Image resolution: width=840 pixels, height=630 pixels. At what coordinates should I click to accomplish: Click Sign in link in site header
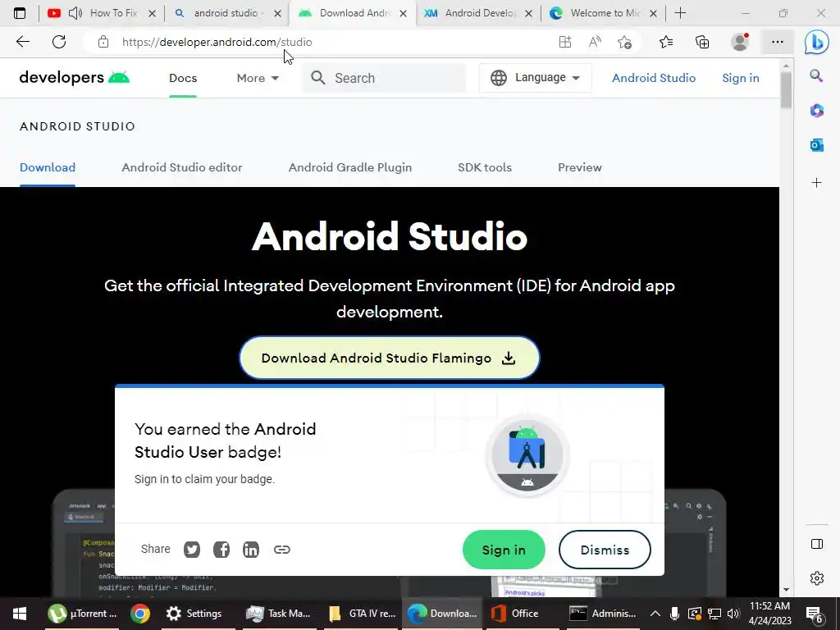pyautogui.click(x=741, y=78)
